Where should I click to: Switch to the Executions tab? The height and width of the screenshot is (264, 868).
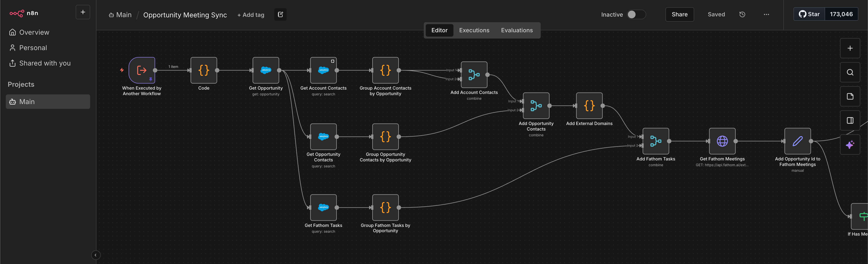tap(474, 30)
